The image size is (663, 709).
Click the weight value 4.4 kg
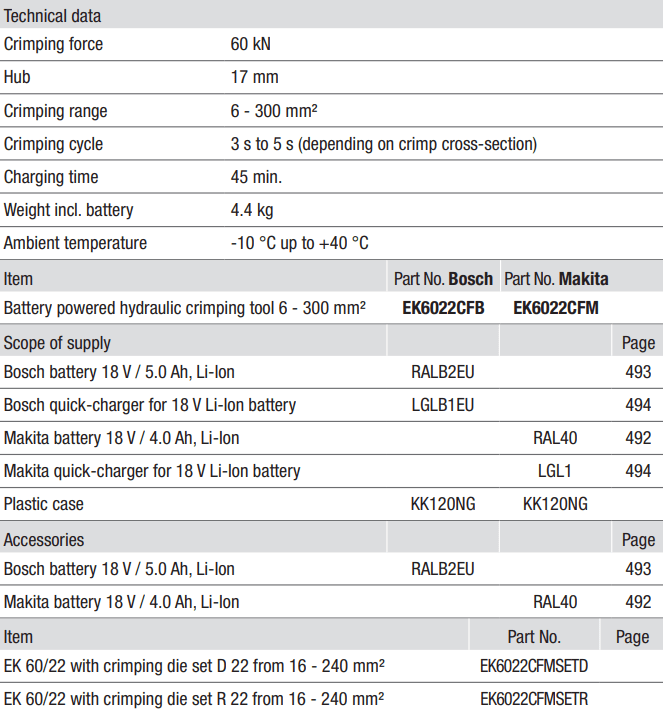[x=251, y=210]
